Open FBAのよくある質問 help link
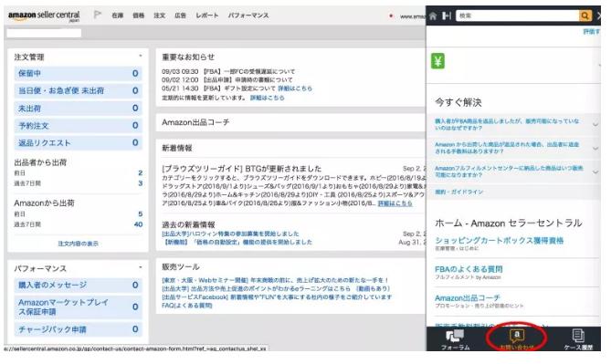This screenshot has height=364, width=611. pyautogui.click(x=469, y=269)
